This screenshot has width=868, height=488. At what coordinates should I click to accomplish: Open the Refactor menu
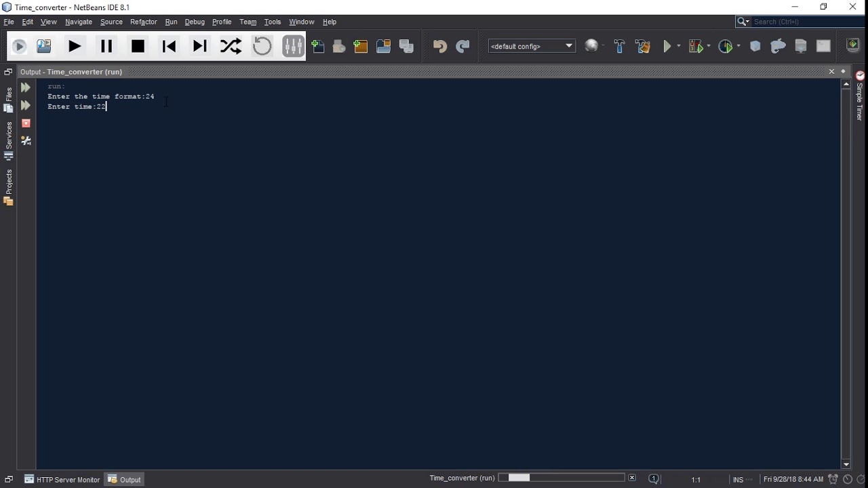[143, 22]
